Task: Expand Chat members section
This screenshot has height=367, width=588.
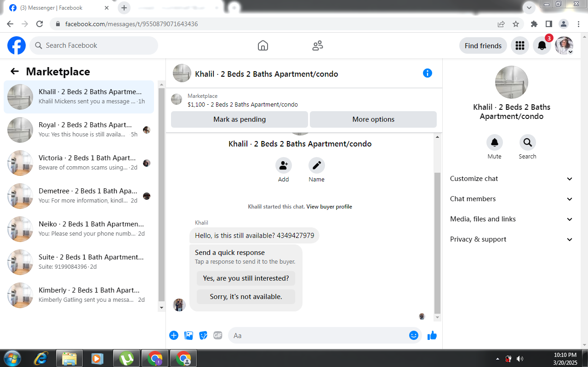Action: pyautogui.click(x=511, y=199)
